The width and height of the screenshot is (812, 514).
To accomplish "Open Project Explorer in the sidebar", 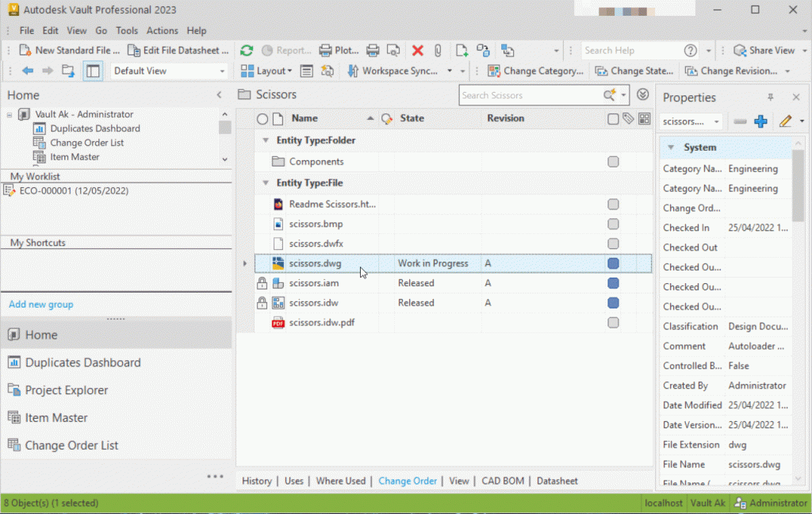I will [x=67, y=390].
